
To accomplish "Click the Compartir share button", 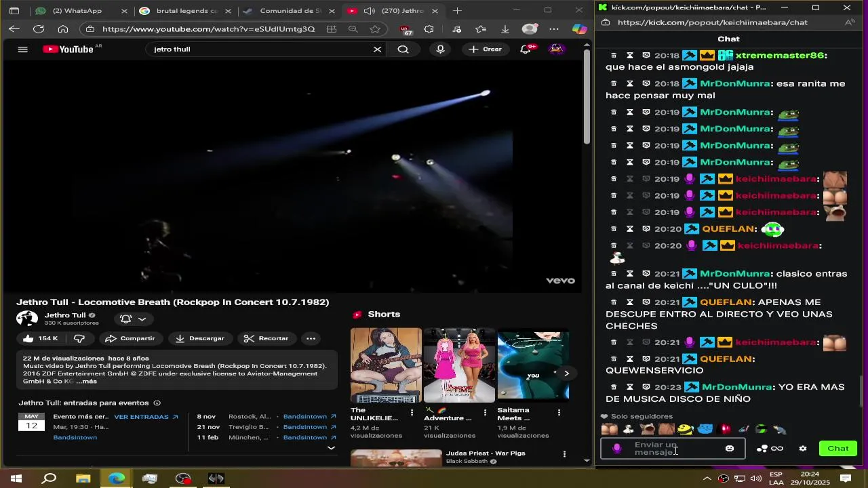I will [131, 338].
